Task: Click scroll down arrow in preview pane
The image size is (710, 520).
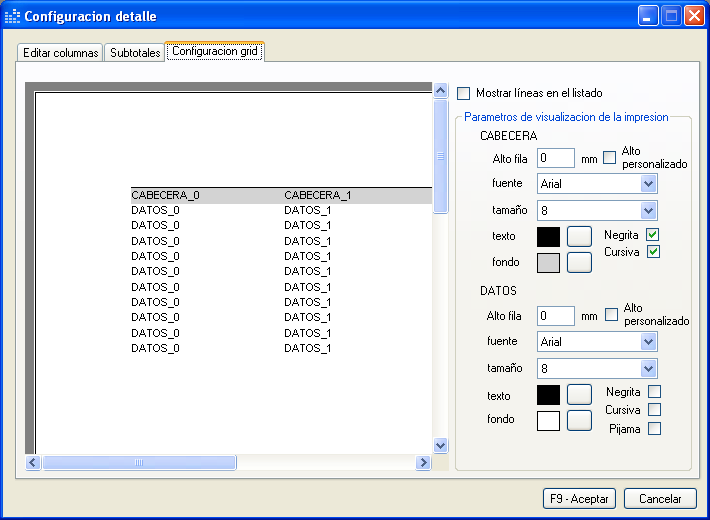Action: coord(440,445)
